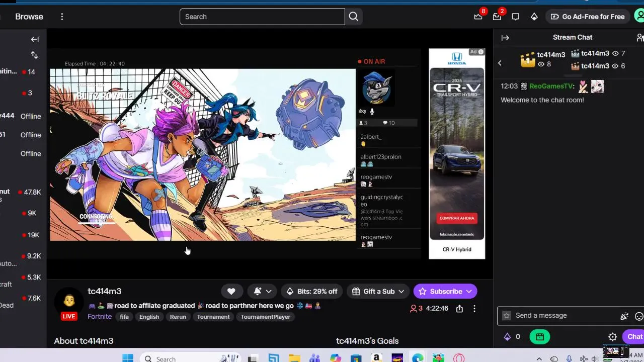Screen dimensions: 644x362
Task: Open the Windows Start button
Action: click(x=128, y=358)
